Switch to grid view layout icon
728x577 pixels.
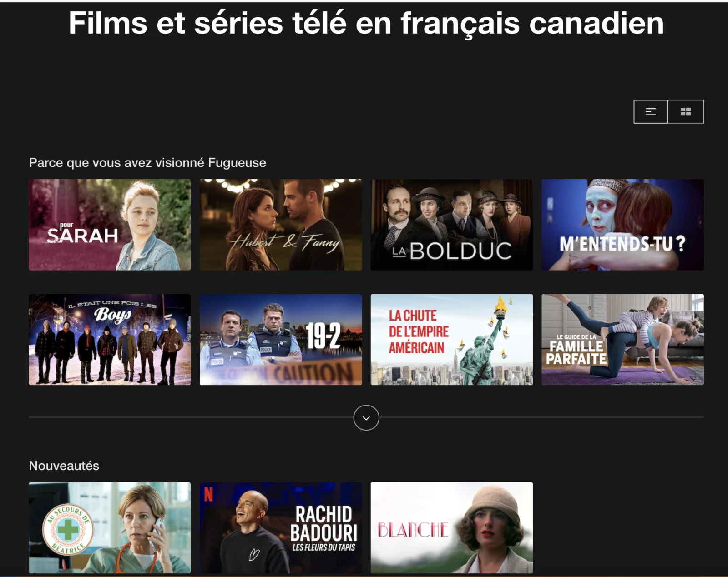point(686,111)
